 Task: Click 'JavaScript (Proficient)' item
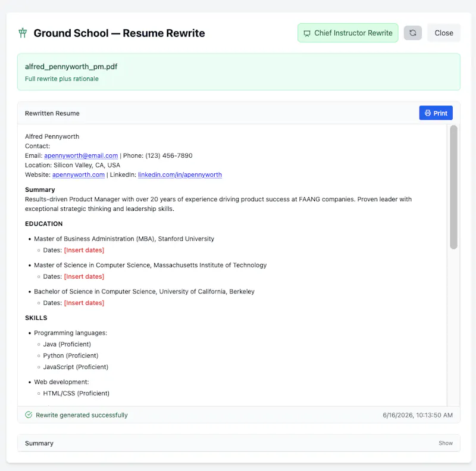(x=76, y=367)
